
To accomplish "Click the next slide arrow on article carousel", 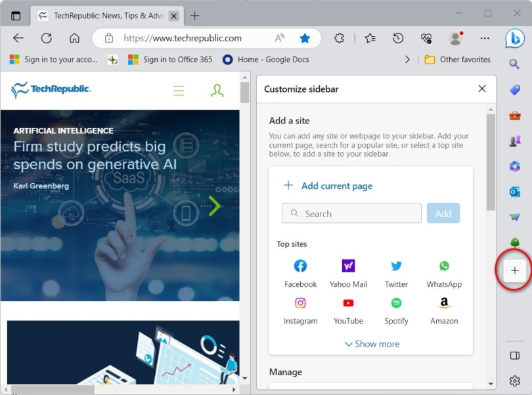I will pyautogui.click(x=215, y=206).
